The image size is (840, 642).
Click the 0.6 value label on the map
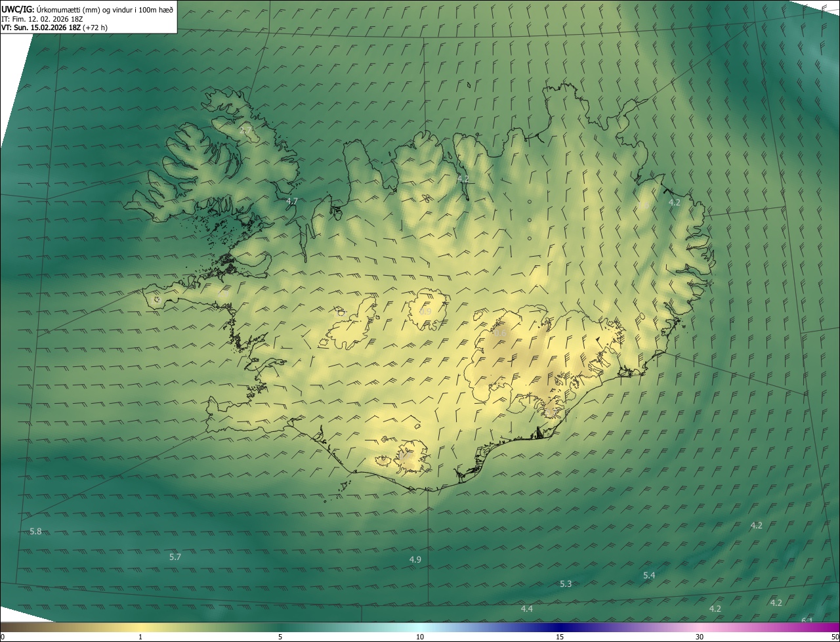(500, 333)
